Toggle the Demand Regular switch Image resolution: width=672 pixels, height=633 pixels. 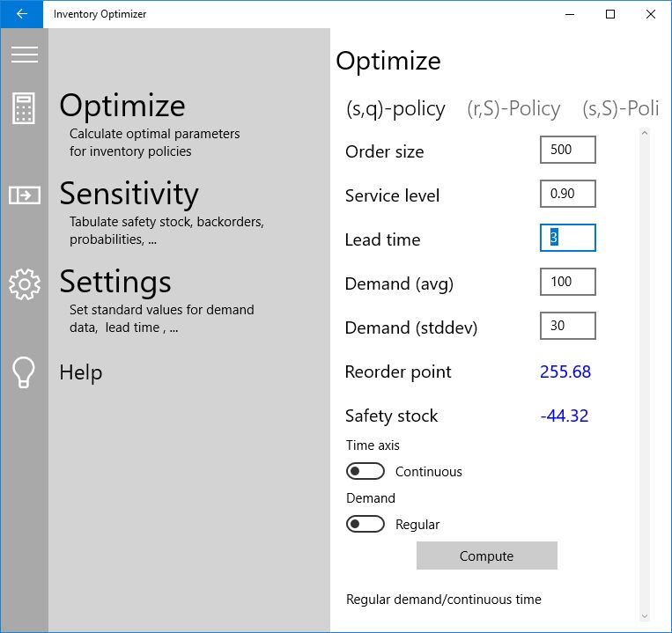pos(366,525)
